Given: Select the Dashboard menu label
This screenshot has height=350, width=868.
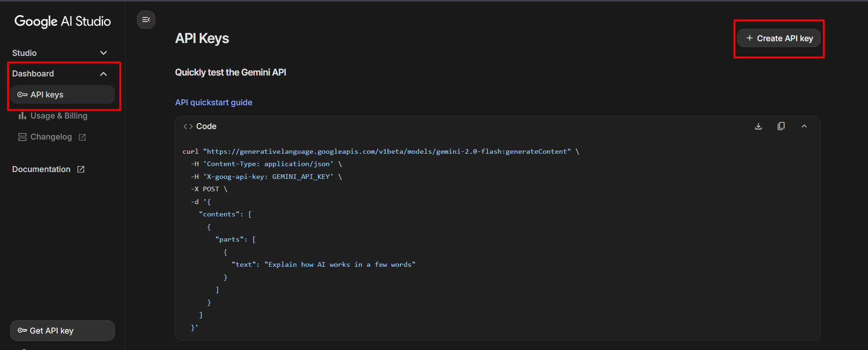Looking at the screenshot, I should click(33, 74).
